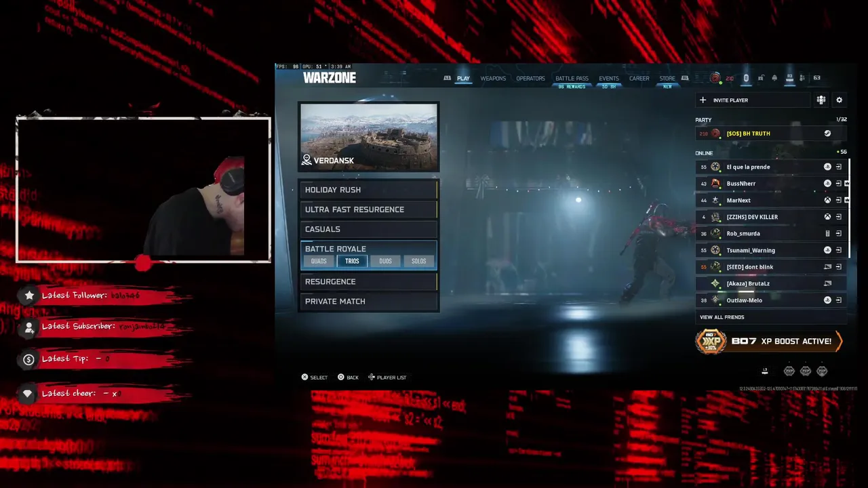Open the social groups icon beside Invite Player
868x488 pixels.
pyautogui.click(x=821, y=100)
